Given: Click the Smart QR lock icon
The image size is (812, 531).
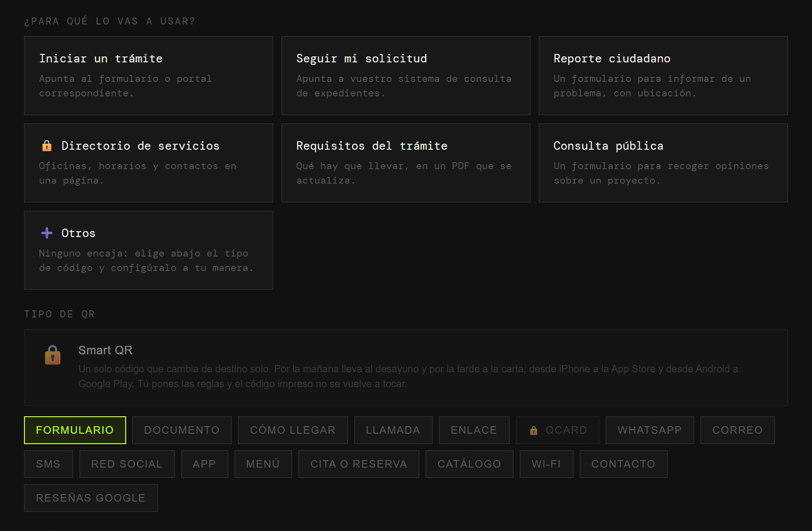Looking at the screenshot, I should click(53, 355).
